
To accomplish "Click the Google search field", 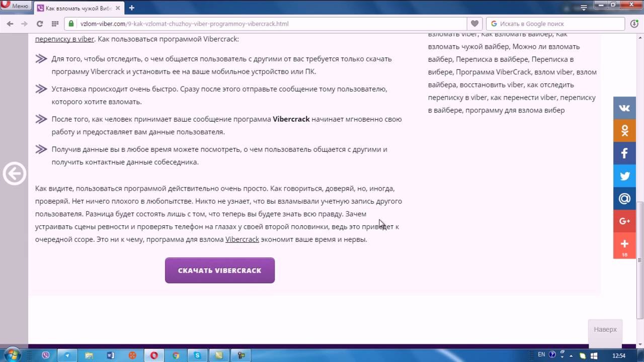I will click(556, 24).
